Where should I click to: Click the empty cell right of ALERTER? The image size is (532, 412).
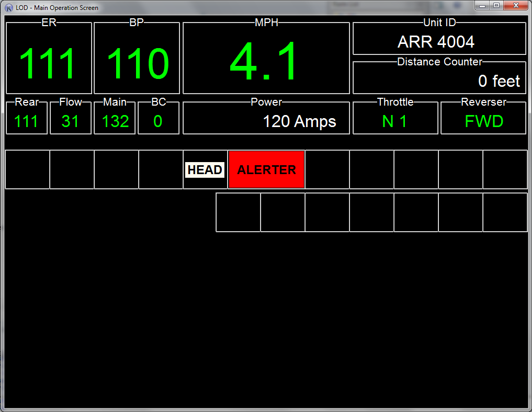(327, 170)
